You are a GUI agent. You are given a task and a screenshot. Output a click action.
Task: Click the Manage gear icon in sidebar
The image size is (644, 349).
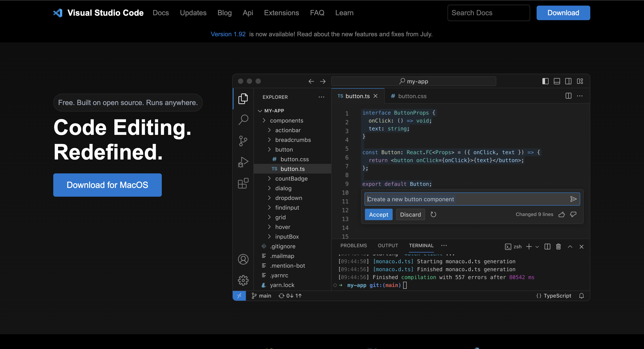pos(243,280)
